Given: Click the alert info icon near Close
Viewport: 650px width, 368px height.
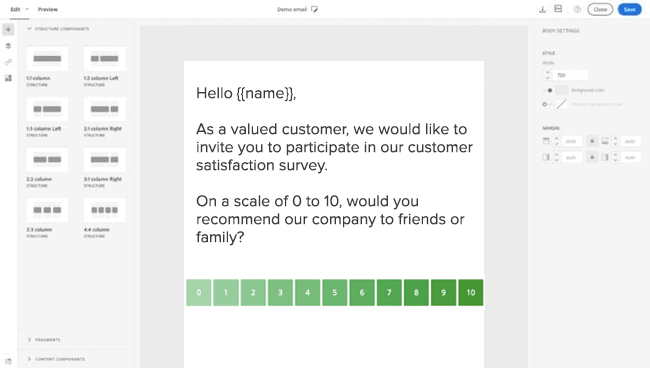Looking at the screenshot, I should 577,9.
